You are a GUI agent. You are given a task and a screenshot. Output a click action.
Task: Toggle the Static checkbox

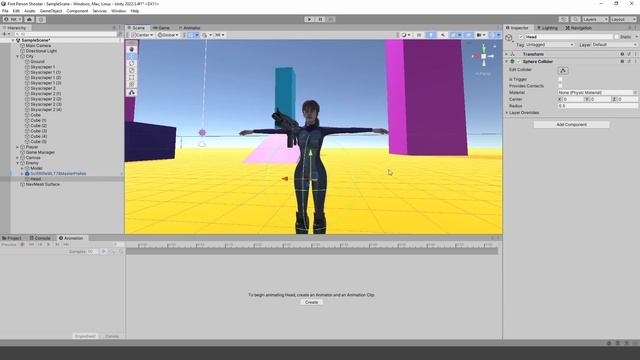click(617, 37)
